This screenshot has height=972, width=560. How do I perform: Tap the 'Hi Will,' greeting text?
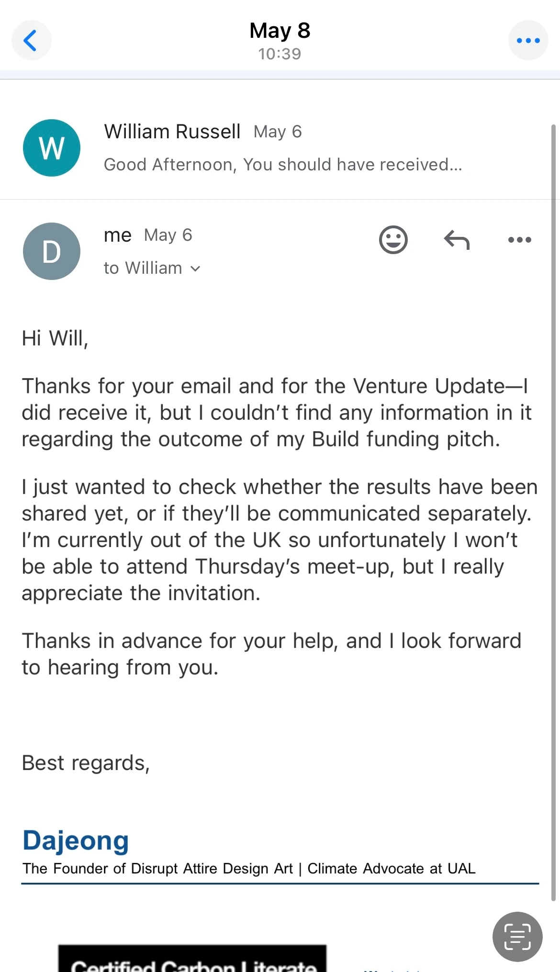tap(55, 338)
